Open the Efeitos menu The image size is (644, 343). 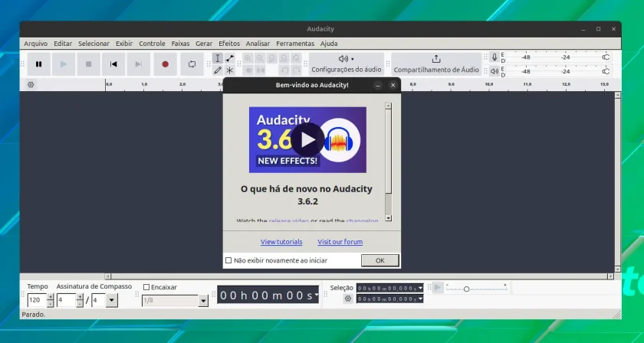tap(229, 44)
